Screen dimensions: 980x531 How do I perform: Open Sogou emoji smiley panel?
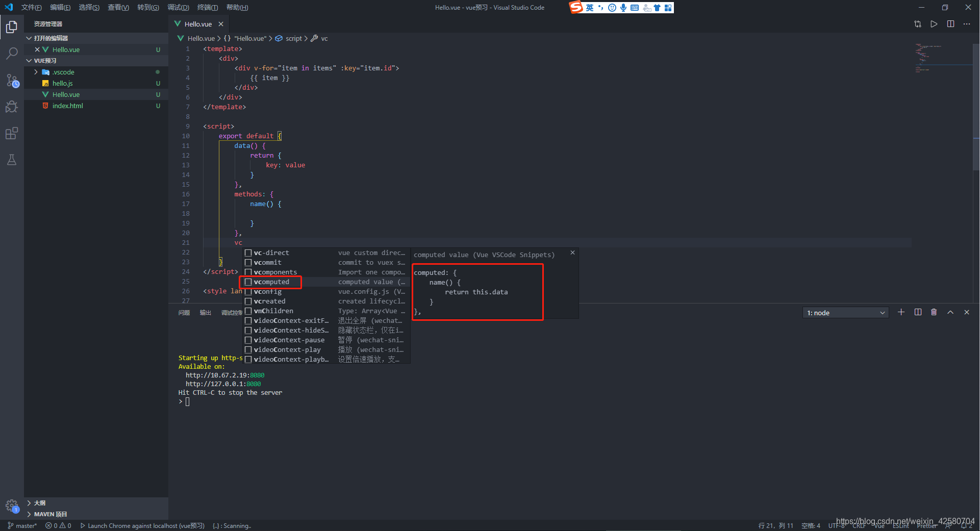click(x=612, y=8)
